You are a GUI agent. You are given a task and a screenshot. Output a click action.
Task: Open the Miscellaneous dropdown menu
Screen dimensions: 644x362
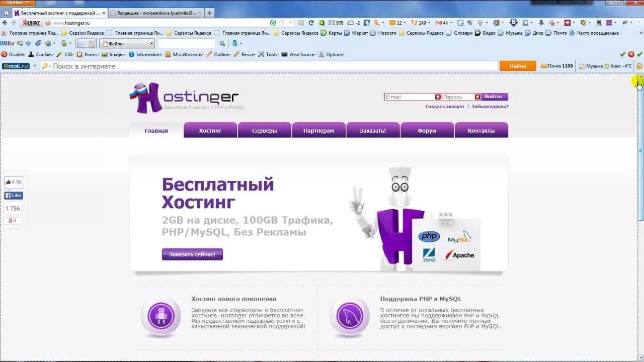pos(185,54)
